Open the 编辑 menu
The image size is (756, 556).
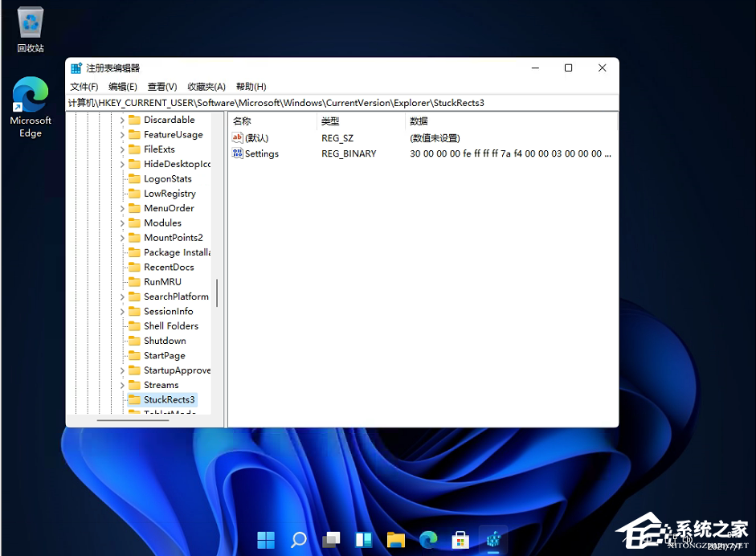click(121, 86)
